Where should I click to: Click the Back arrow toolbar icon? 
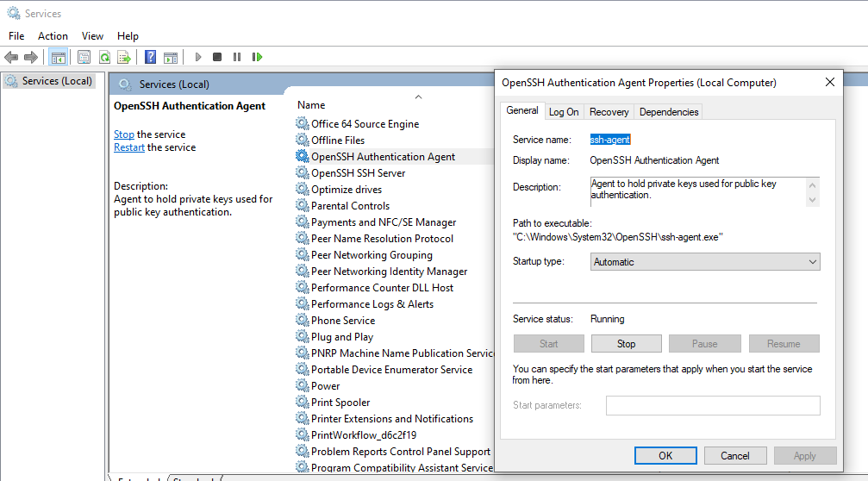pyautogui.click(x=11, y=57)
